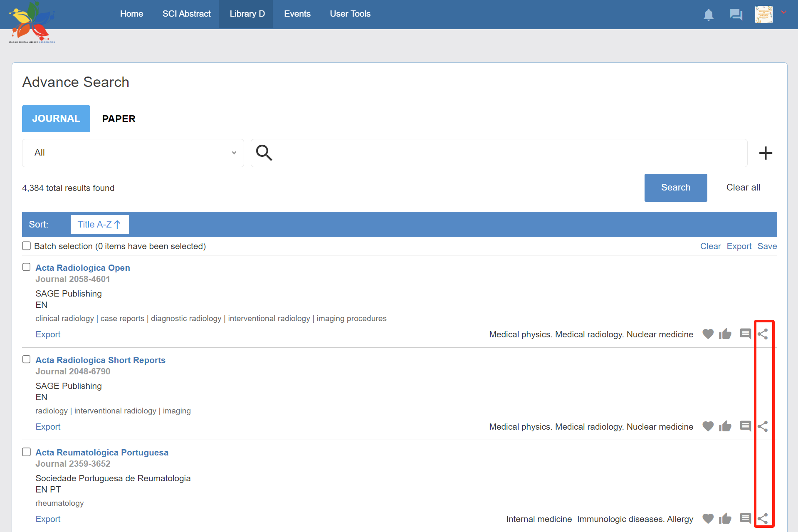Select the Acta Reumatológica Portuguesa checkbox

[27, 452]
